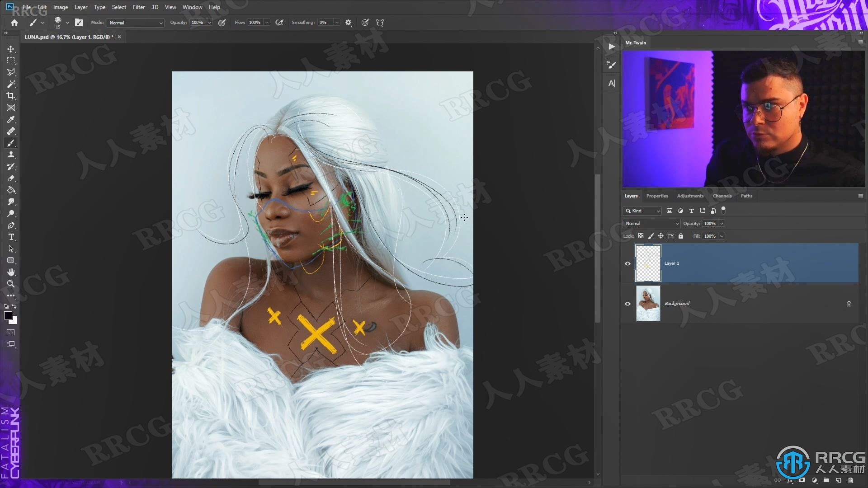Toggle the brush settings panel button
868x488 pixels.
coord(79,23)
